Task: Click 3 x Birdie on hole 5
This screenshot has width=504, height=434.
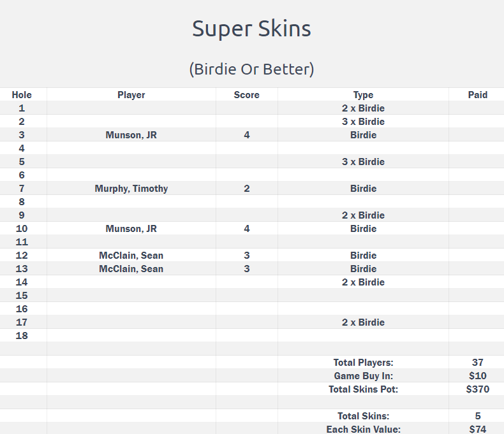Action: click(x=363, y=162)
